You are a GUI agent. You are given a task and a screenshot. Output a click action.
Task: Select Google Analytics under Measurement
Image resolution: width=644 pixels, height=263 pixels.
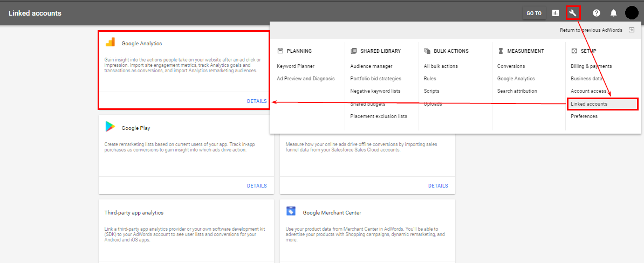(516, 79)
